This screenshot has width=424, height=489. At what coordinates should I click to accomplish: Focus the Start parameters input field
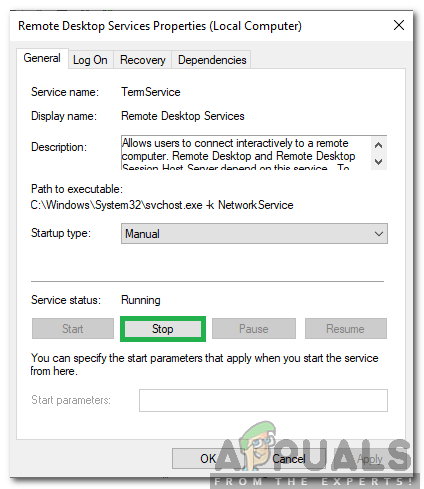click(x=263, y=400)
